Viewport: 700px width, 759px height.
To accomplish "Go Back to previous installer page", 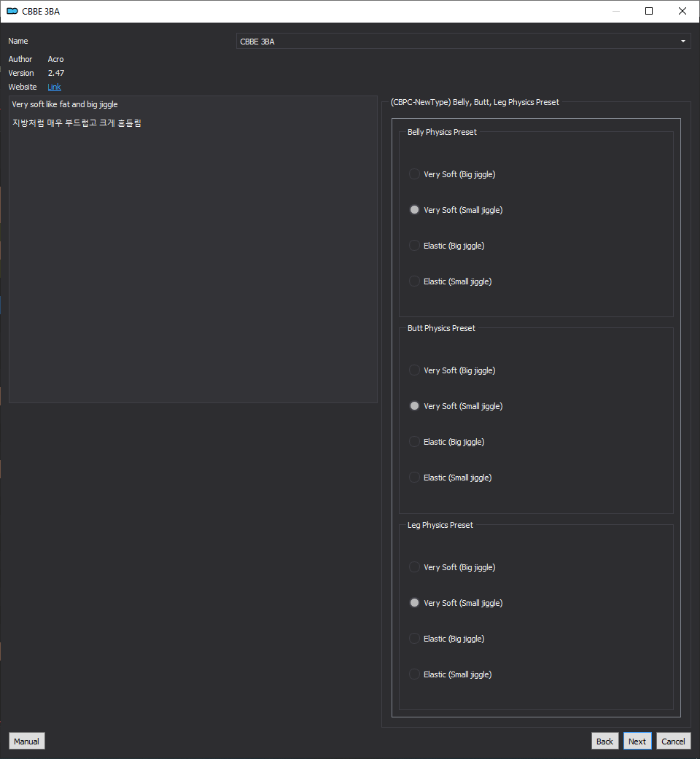I will 604,741.
